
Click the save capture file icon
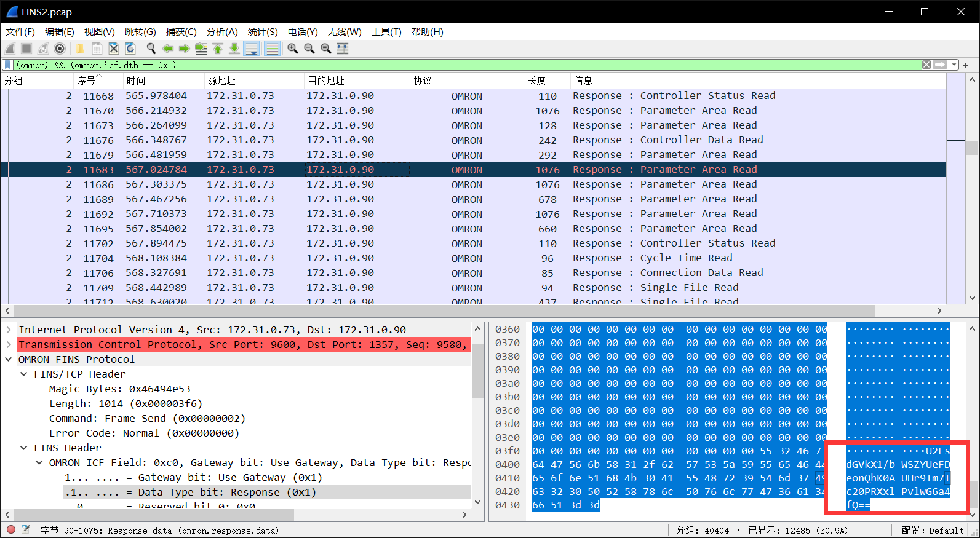pos(97,49)
